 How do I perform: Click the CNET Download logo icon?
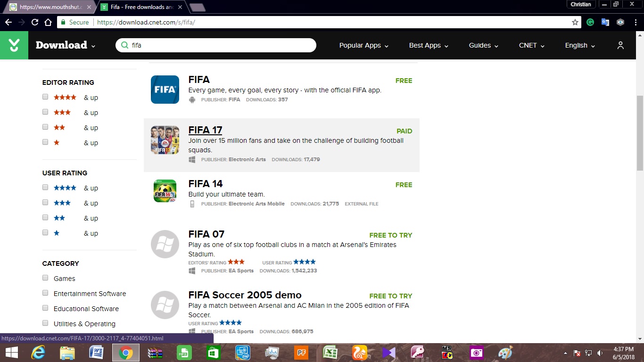[14, 45]
